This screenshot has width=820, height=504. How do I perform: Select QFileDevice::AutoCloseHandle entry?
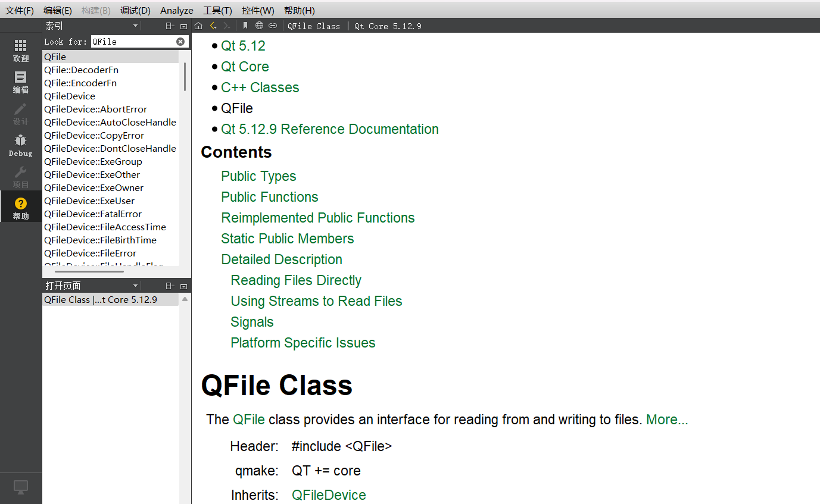(111, 122)
